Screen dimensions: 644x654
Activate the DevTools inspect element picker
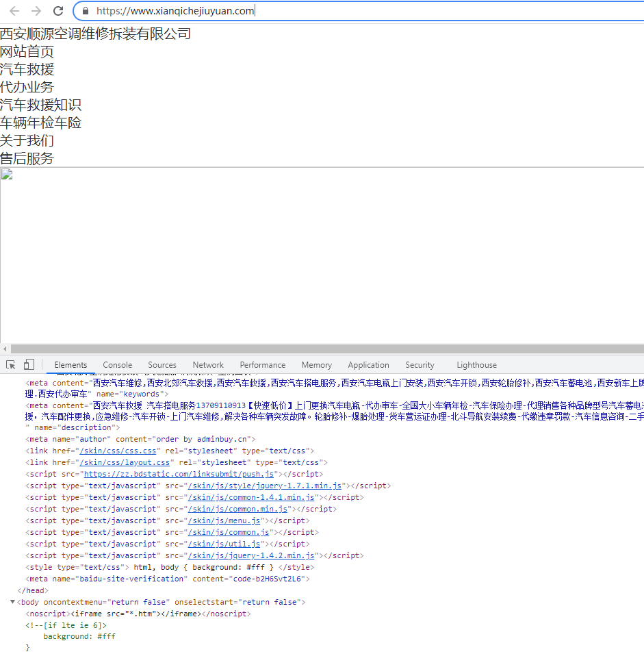tap(11, 364)
